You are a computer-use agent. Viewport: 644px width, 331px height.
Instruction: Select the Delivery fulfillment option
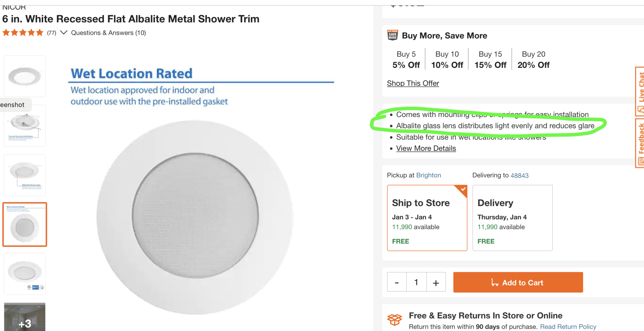512,218
